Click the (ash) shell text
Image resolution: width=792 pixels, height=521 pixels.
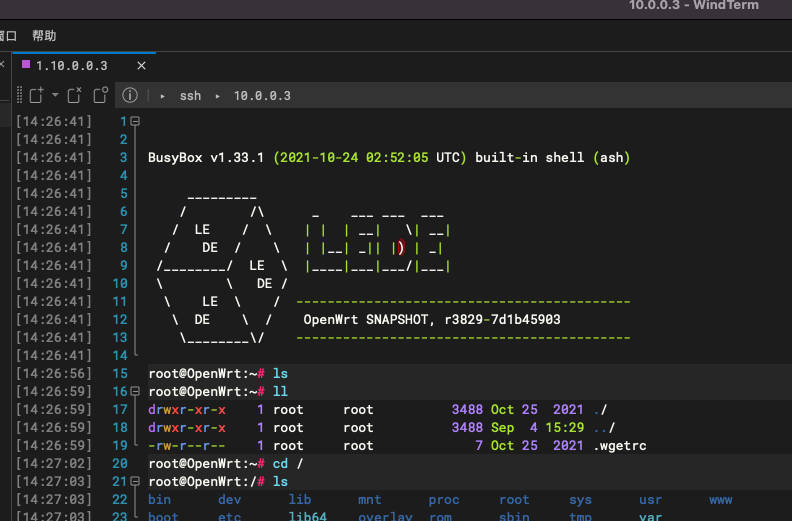(612, 158)
